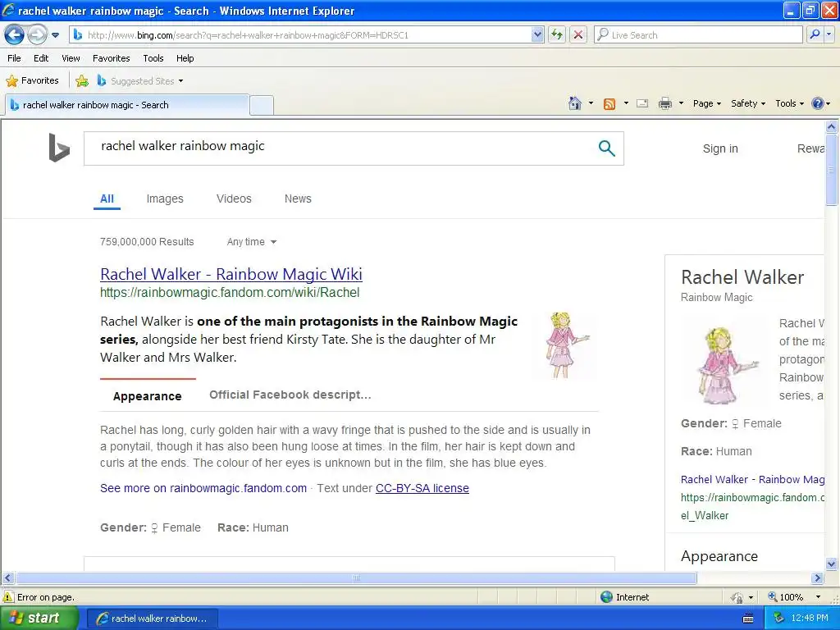Switch to the Videos tab

pos(234,199)
